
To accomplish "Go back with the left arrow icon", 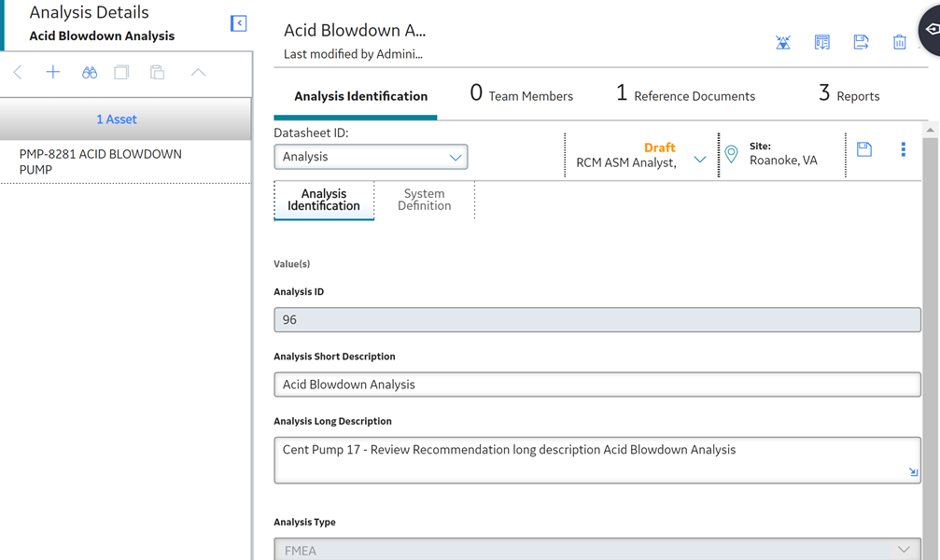I will coord(18,73).
